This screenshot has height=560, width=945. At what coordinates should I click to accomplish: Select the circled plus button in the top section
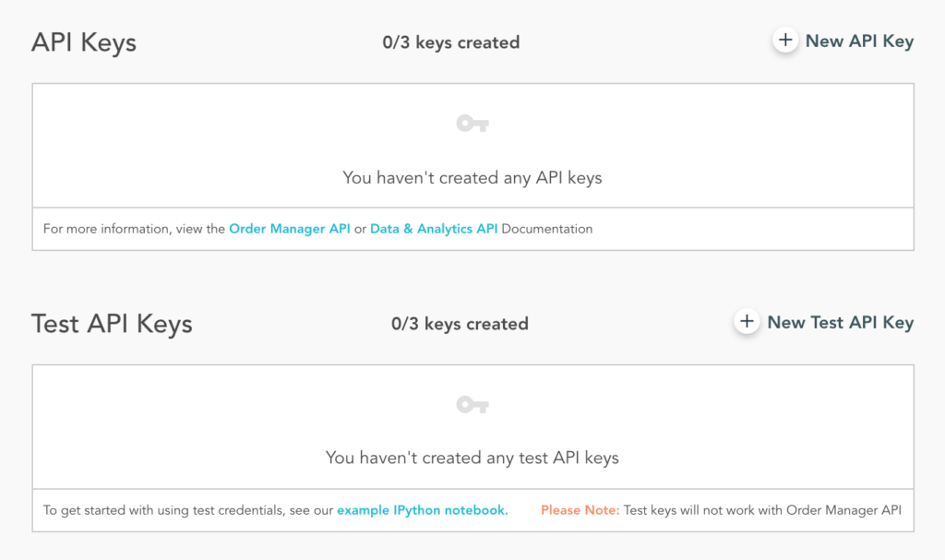click(x=785, y=41)
